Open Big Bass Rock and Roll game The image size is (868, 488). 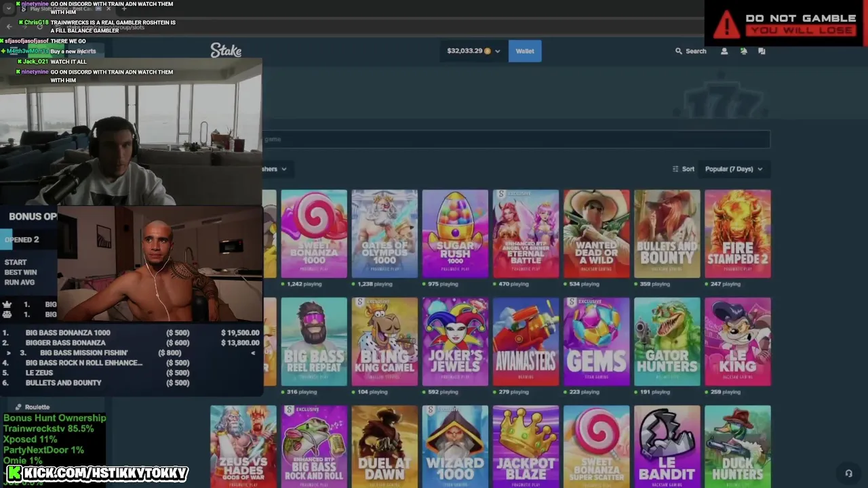tap(314, 446)
